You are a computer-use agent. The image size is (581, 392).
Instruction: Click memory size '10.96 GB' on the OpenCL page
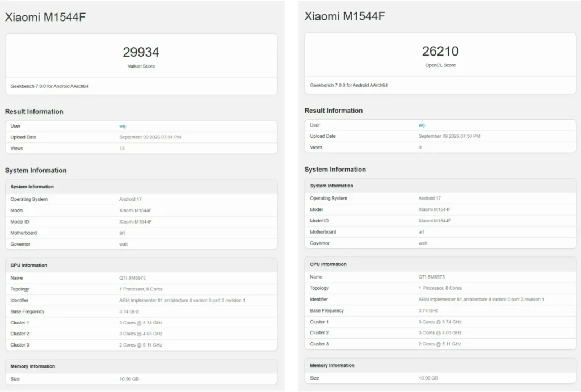click(428, 378)
